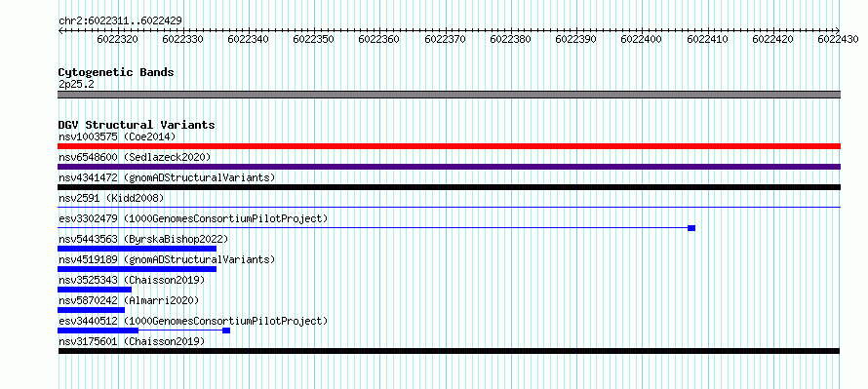The height and width of the screenshot is (389, 868).
Task: Click ruler tick label 6022410
Action: 707,39
